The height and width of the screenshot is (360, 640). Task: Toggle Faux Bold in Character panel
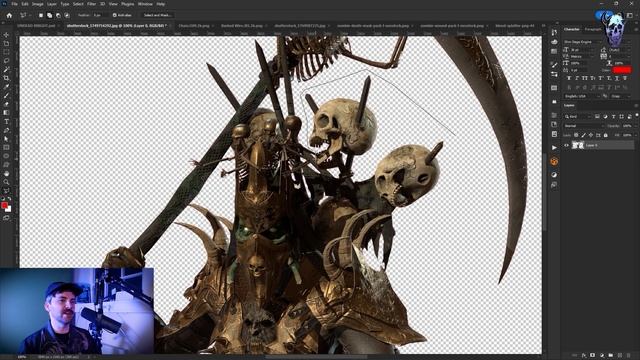(569, 78)
